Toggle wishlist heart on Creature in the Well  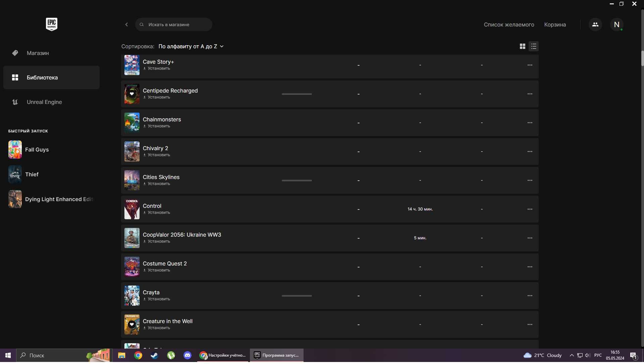[x=132, y=324]
